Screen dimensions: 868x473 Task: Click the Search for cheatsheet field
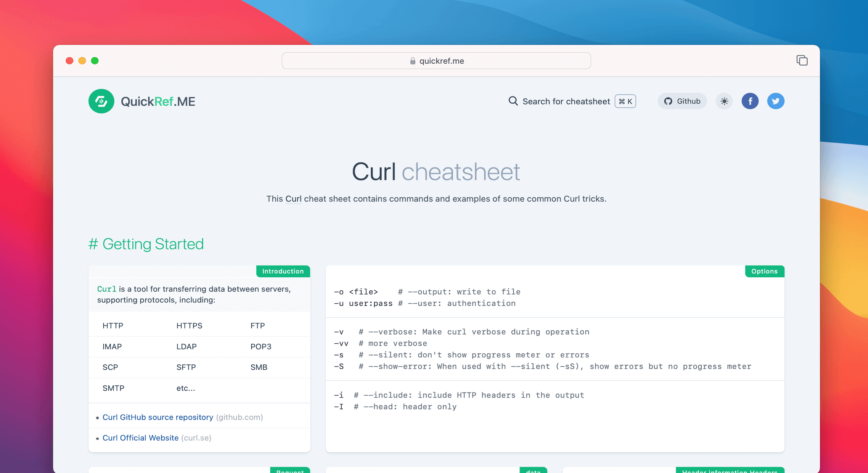point(566,101)
